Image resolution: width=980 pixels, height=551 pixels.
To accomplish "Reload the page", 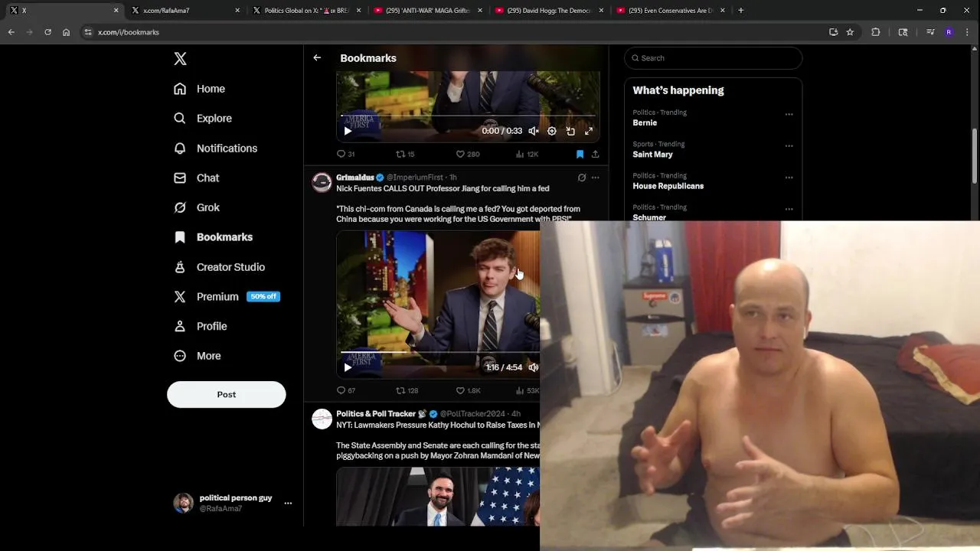I will [47, 32].
